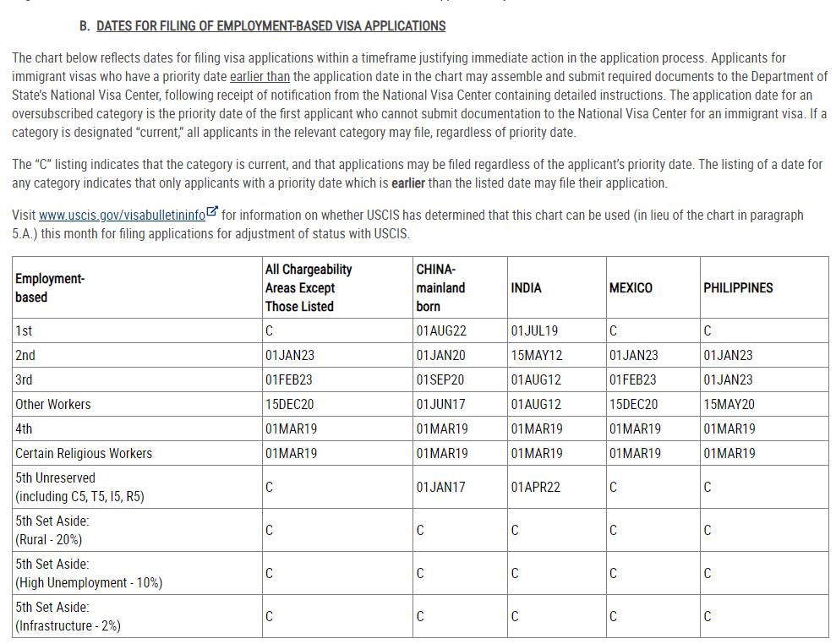Click the '3rd' row label
Viewport: 836px width, 644px height.
click(x=24, y=380)
